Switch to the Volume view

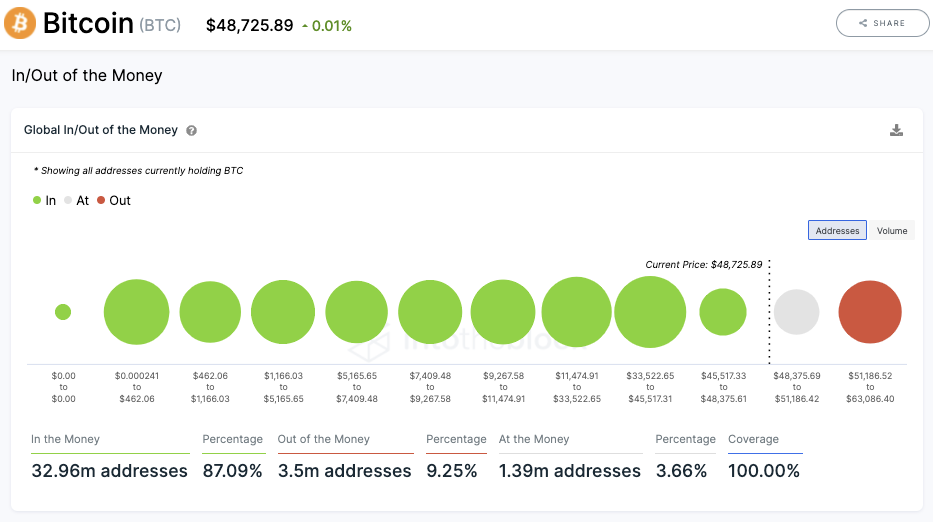click(x=891, y=230)
